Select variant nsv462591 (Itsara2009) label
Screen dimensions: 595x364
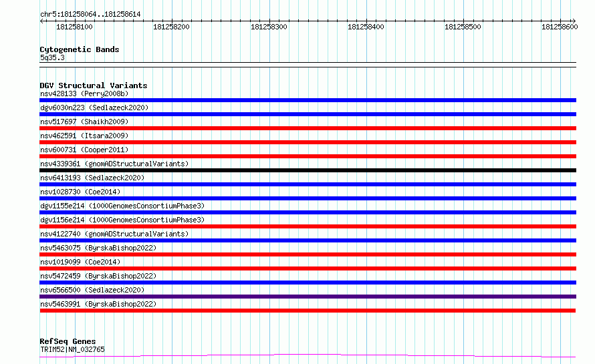click(x=84, y=136)
